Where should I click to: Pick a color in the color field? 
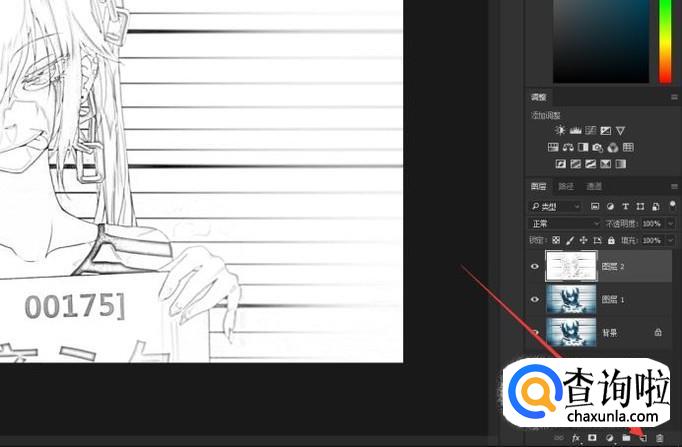click(601, 41)
